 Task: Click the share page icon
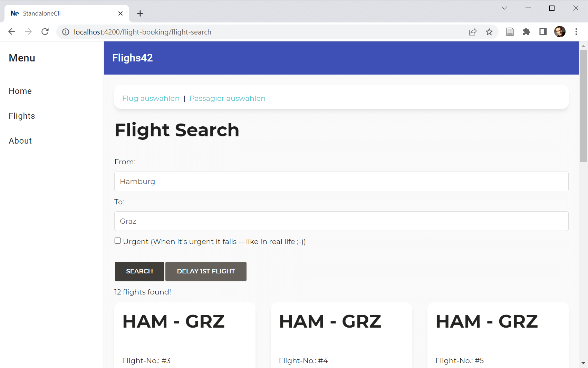[473, 32]
